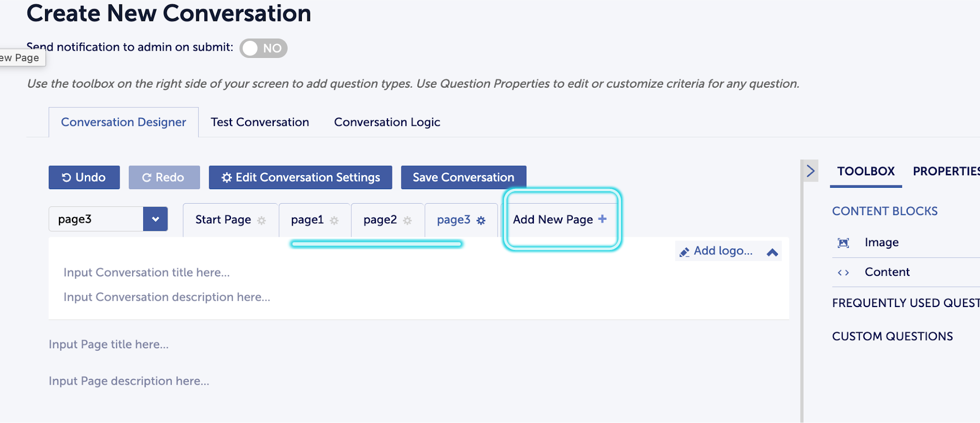Viewport: 980px width, 423px height.
Task: Open the Conversation Logic tab
Action: (x=387, y=122)
